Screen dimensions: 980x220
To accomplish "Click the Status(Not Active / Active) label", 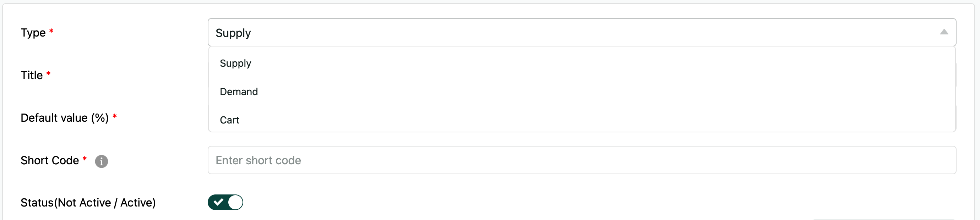I will point(88,203).
